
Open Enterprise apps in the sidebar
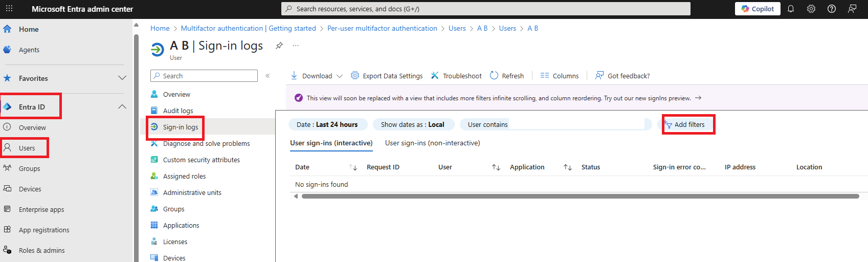pyautogui.click(x=41, y=209)
